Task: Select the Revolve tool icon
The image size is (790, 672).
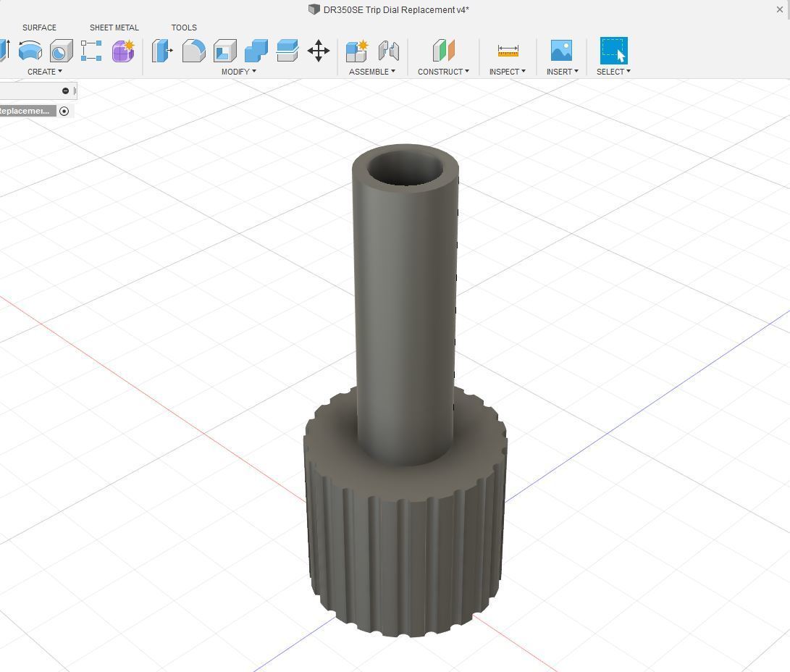Action: point(30,51)
